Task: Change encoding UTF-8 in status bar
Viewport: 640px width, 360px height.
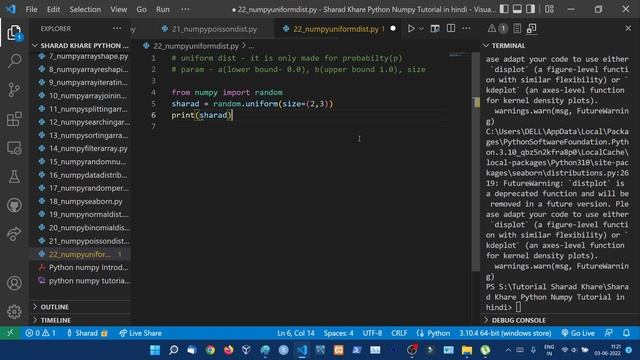Action: click(372, 333)
